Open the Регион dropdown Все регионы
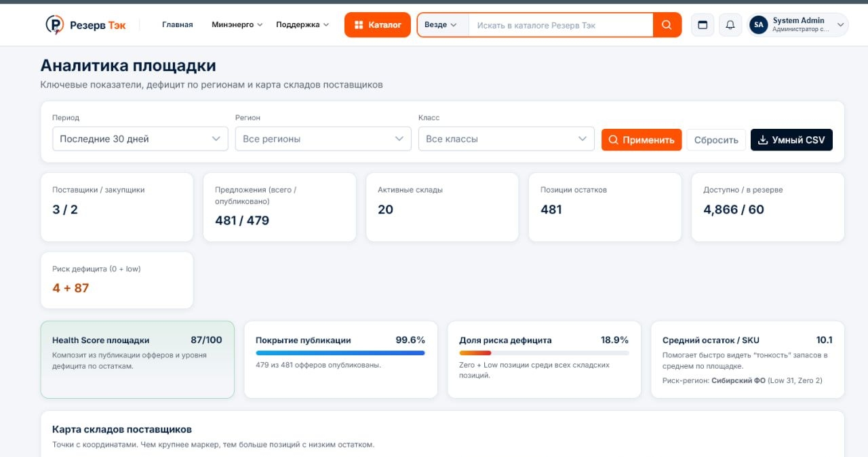Viewport: 868px width, 457px height. [323, 139]
